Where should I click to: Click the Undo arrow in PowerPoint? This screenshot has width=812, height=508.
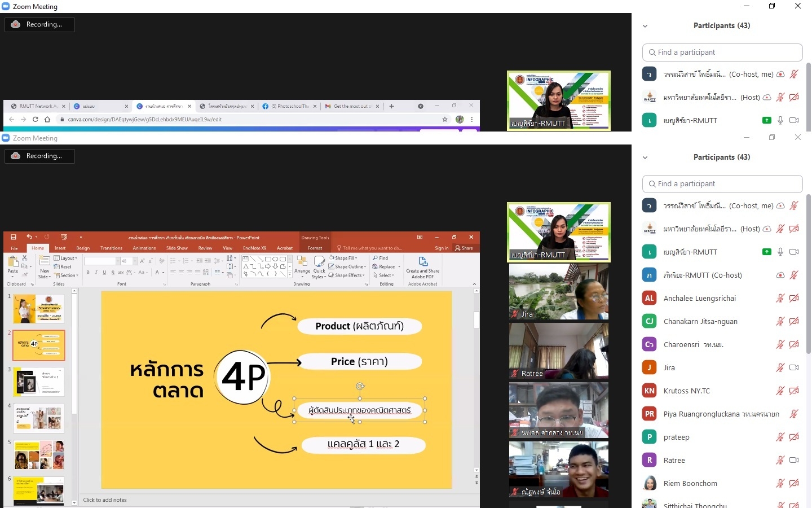point(29,237)
